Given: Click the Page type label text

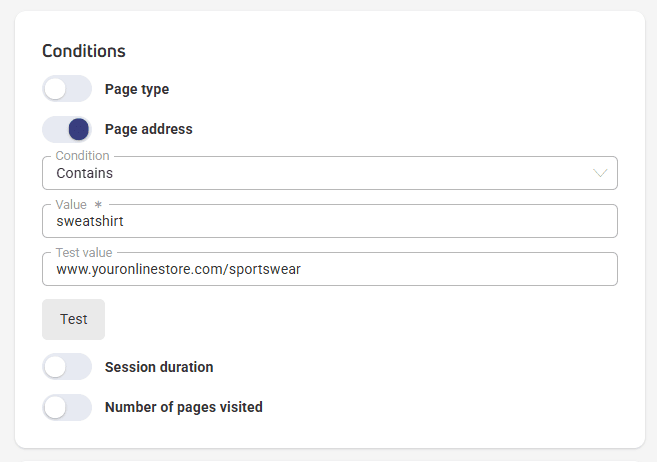Looking at the screenshot, I should click(x=137, y=89).
